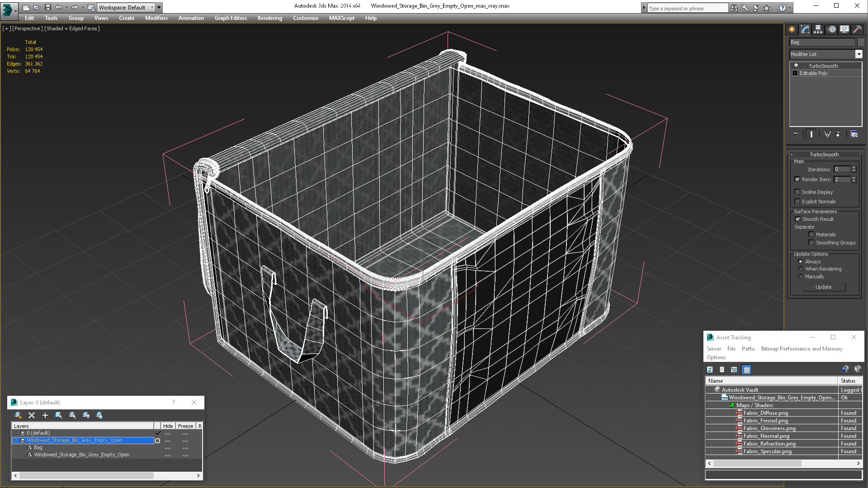Toggle Separate by Smoothing Groups checkbox
Image resolution: width=868 pixels, height=488 pixels.
(x=811, y=243)
